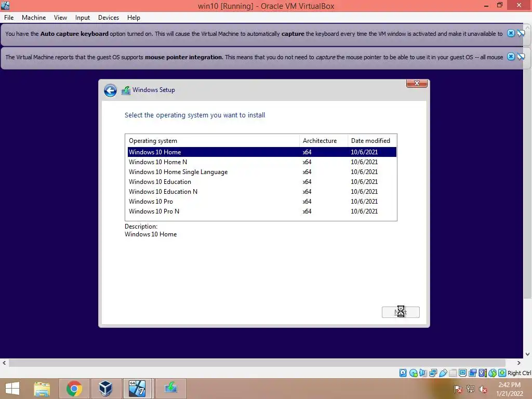Click the back arrow in Windows Setup
This screenshot has height=399, width=532.
point(110,90)
